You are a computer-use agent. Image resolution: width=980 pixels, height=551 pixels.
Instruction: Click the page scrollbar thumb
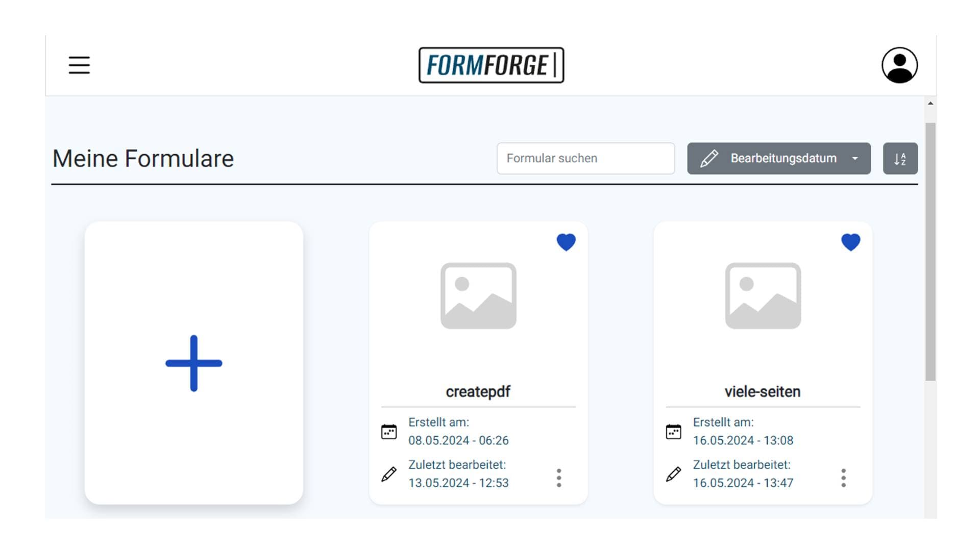(x=930, y=252)
